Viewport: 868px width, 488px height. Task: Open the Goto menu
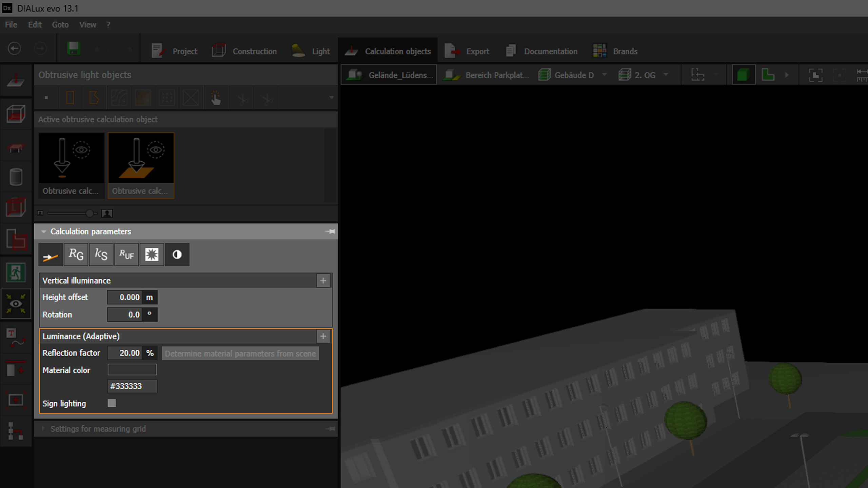tap(60, 25)
